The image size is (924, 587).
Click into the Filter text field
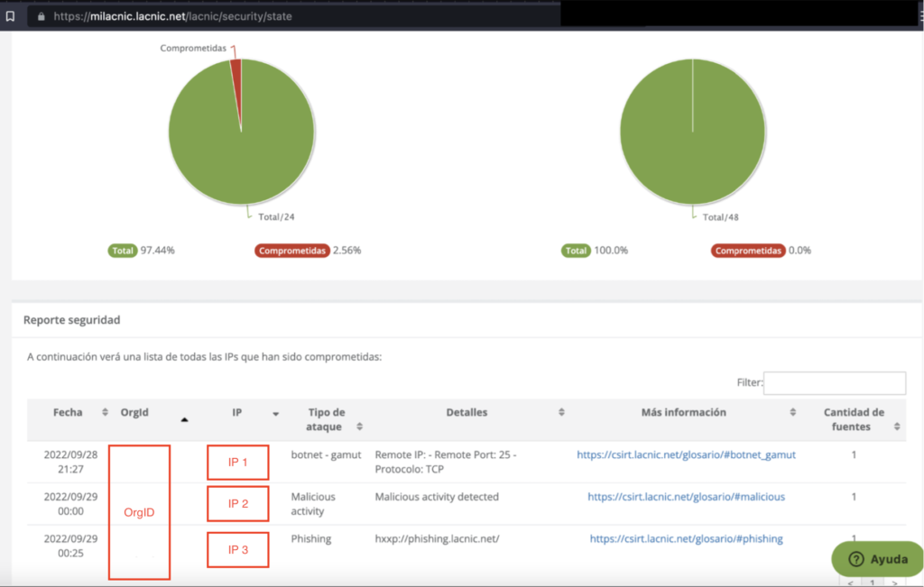(834, 382)
